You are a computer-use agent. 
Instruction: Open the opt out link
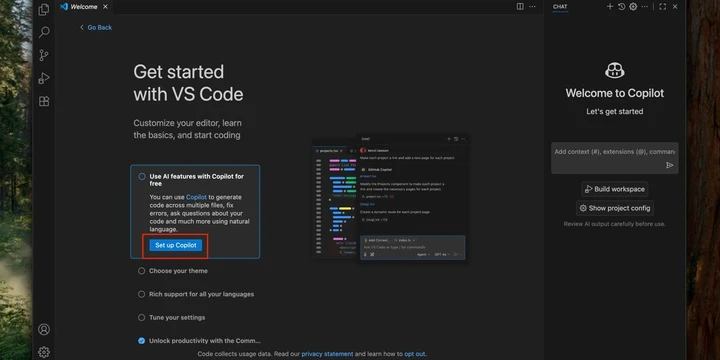415,354
